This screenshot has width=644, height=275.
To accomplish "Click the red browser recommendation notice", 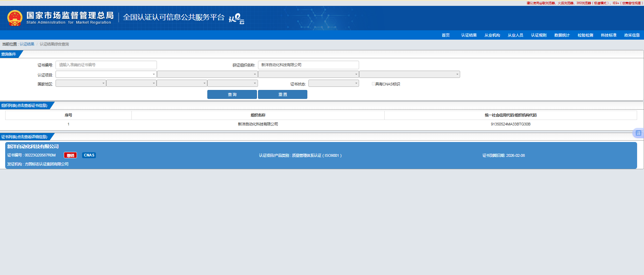I will [x=585, y=3].
